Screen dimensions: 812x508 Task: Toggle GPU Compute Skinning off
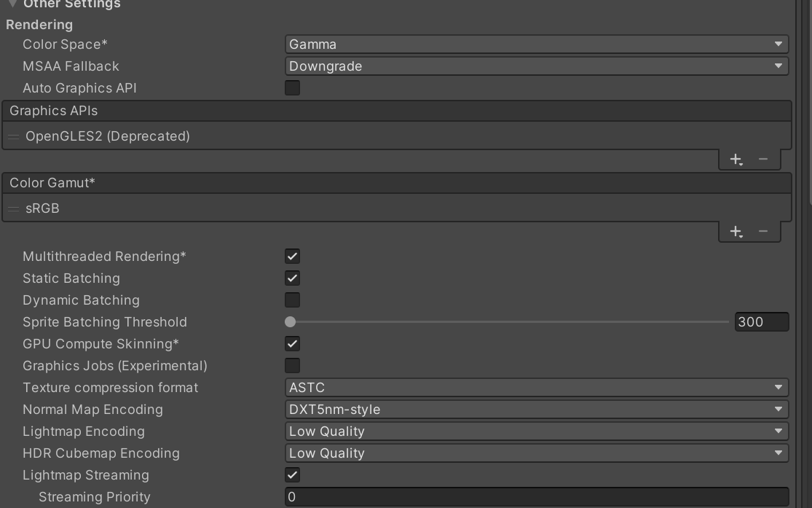(x=292, y=343)
